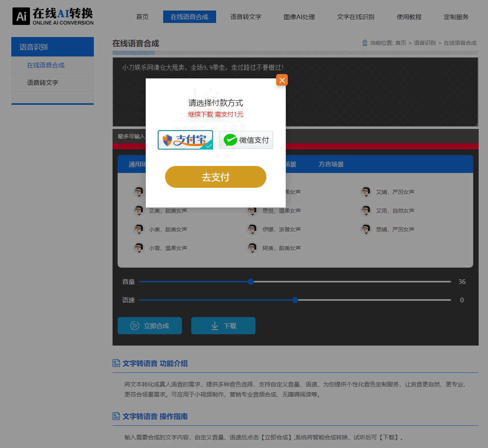
Task: Select Alipay payment option
Action: (x=185, y=140)
